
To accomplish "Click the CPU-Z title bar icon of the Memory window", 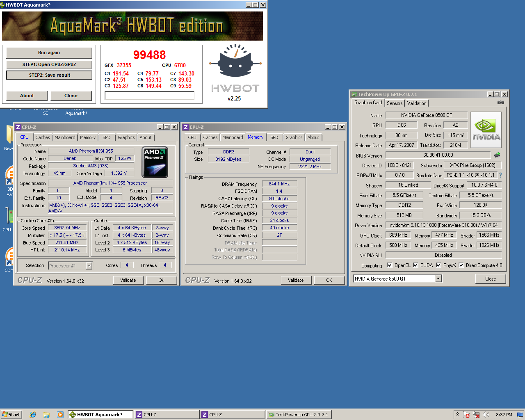I will 185,127.
